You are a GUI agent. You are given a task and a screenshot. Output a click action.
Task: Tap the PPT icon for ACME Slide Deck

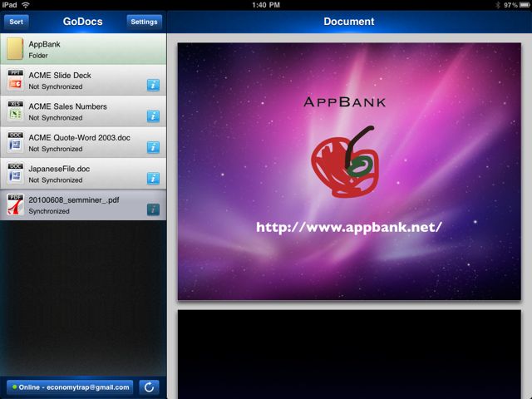pyautogui.click(x=15, y=80)
